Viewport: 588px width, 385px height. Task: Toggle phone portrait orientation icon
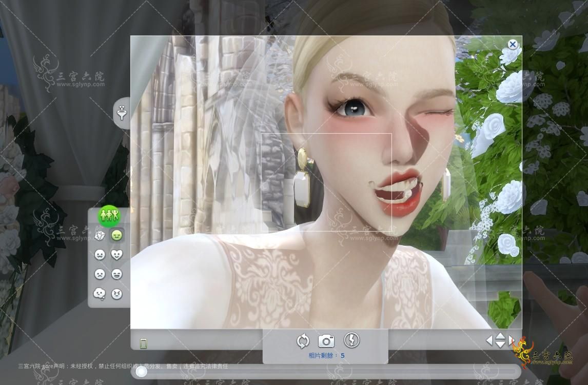pyautogui.click(x=143, y=343)
